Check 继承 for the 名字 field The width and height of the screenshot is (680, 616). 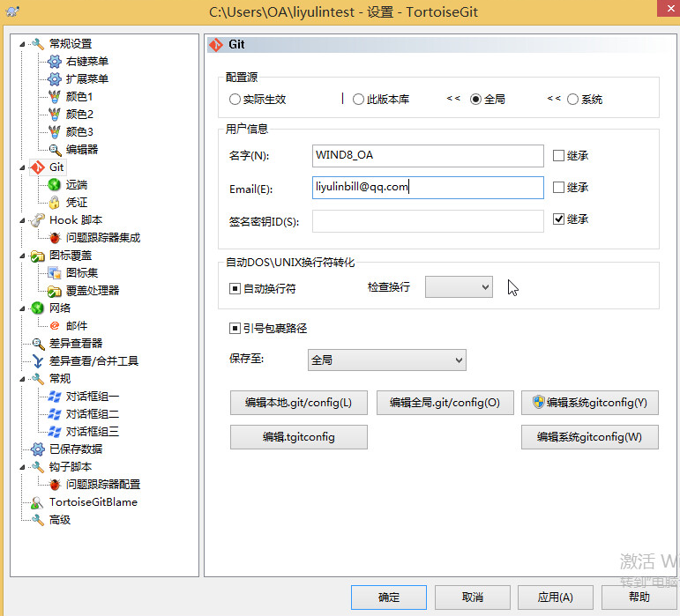[558, 155]
